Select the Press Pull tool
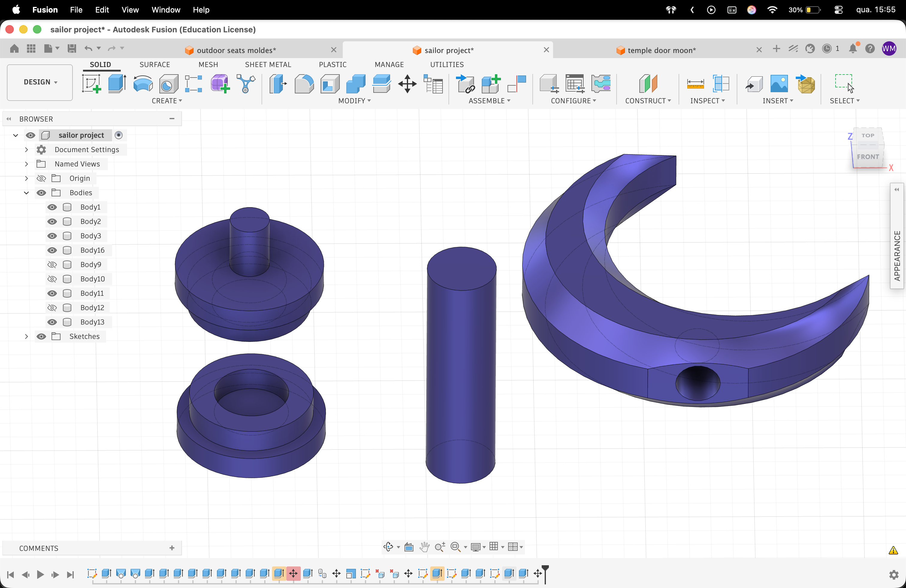The width and height of the screenshot is (906, 588). click(278, 83)
